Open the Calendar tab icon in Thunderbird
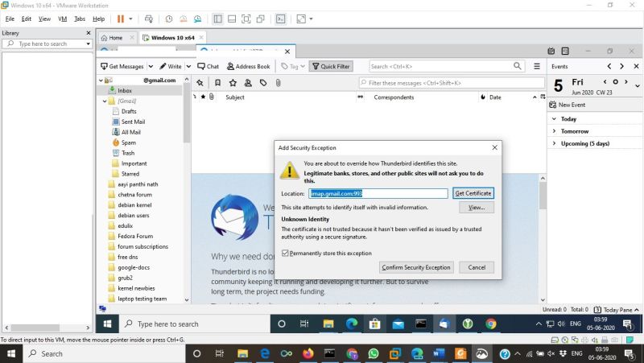Viewport: 644px width, 363px height. coord(551,51)
